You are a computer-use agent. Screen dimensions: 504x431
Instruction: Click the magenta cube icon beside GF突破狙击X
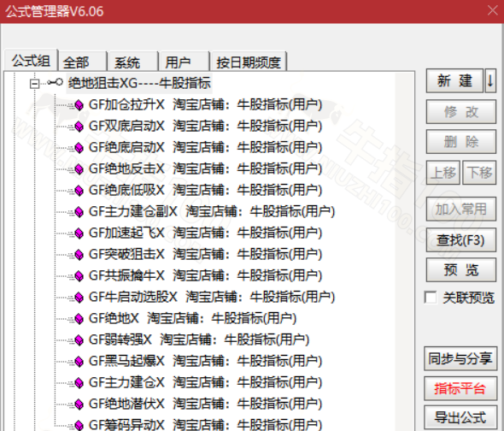(79, 254)
